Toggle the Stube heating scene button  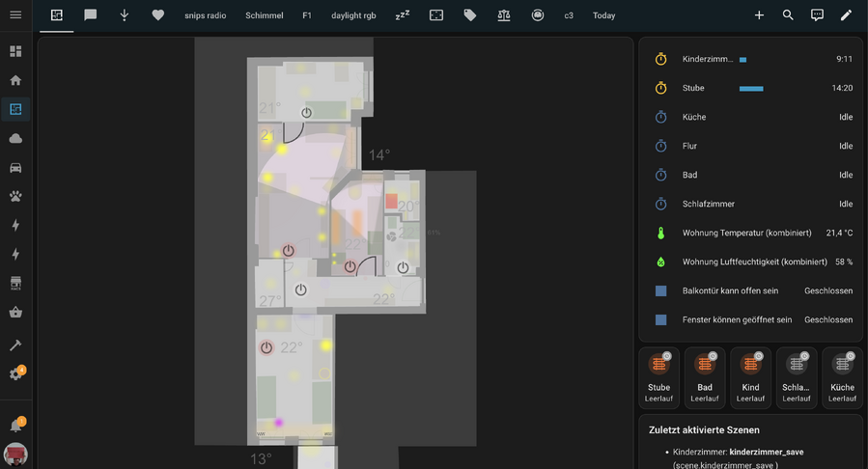click(x=658, y=377)
